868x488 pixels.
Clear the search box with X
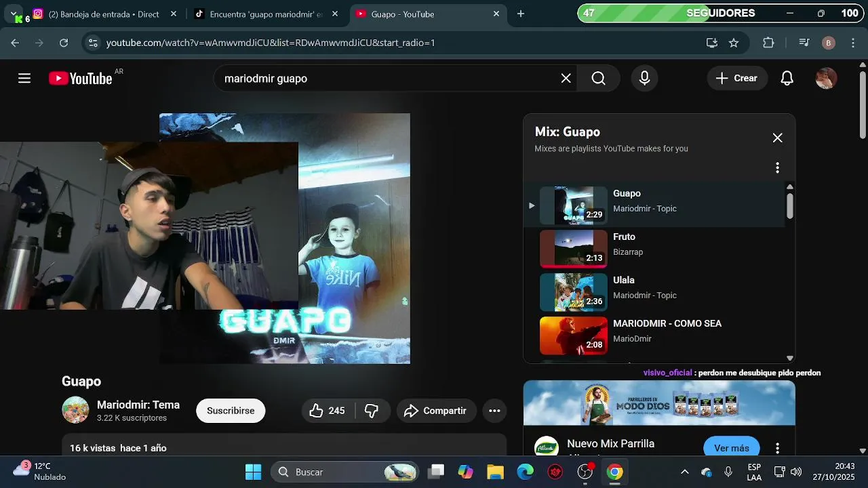pos(566,79)
